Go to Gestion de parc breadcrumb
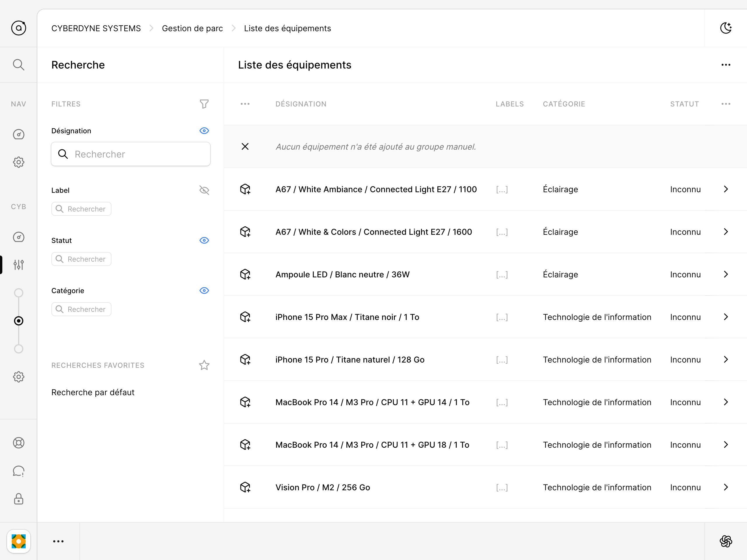 pyautogui.click(x=193, y=28)
